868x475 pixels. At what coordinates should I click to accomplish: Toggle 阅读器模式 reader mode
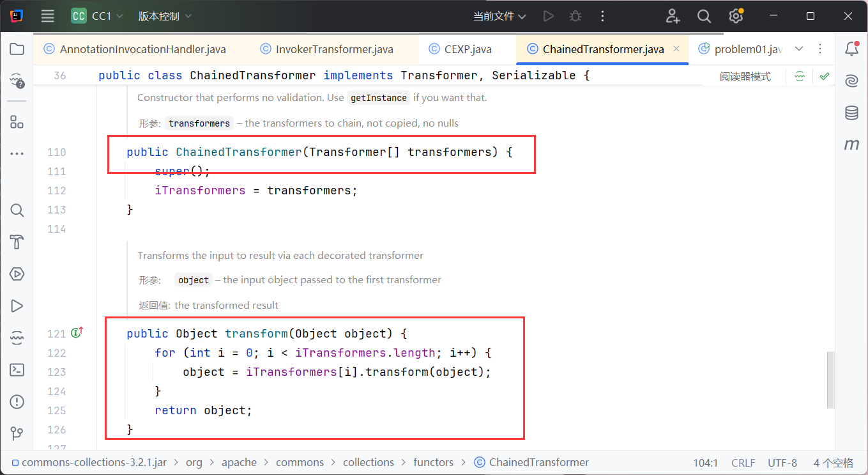[745, 77]
